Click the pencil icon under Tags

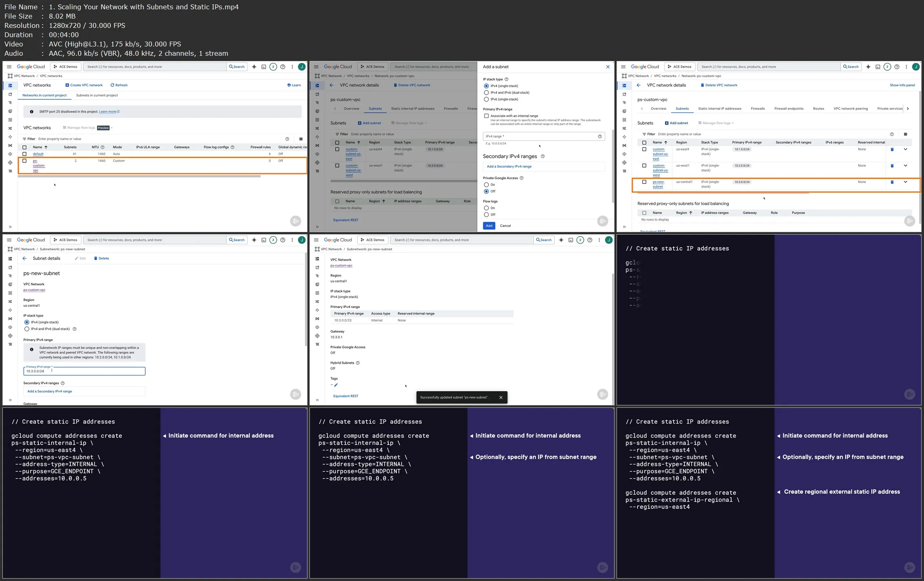tap(336, 385)
